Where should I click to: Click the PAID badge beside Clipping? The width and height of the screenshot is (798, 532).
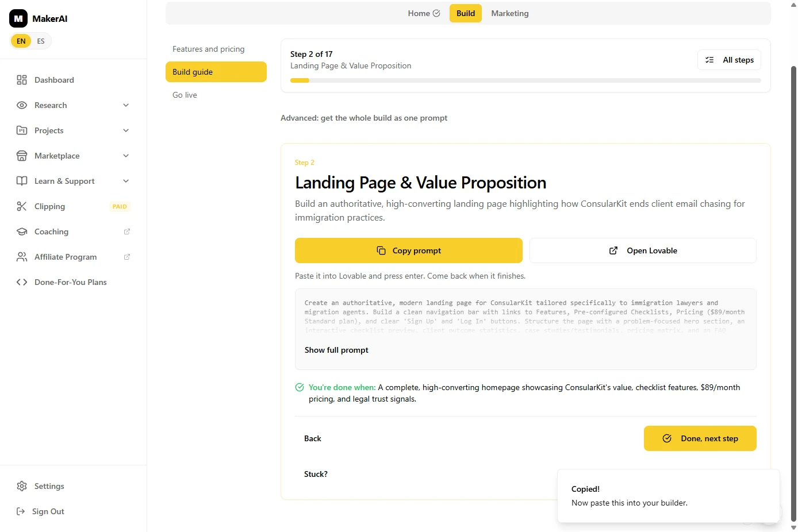pyautogui.click(x=120, y=206)
